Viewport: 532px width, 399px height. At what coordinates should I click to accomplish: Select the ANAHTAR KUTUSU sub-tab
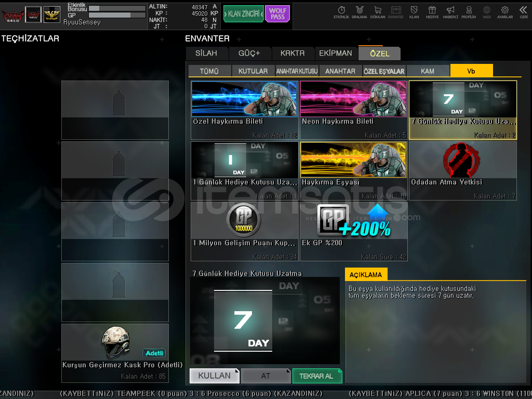(297, 71)
